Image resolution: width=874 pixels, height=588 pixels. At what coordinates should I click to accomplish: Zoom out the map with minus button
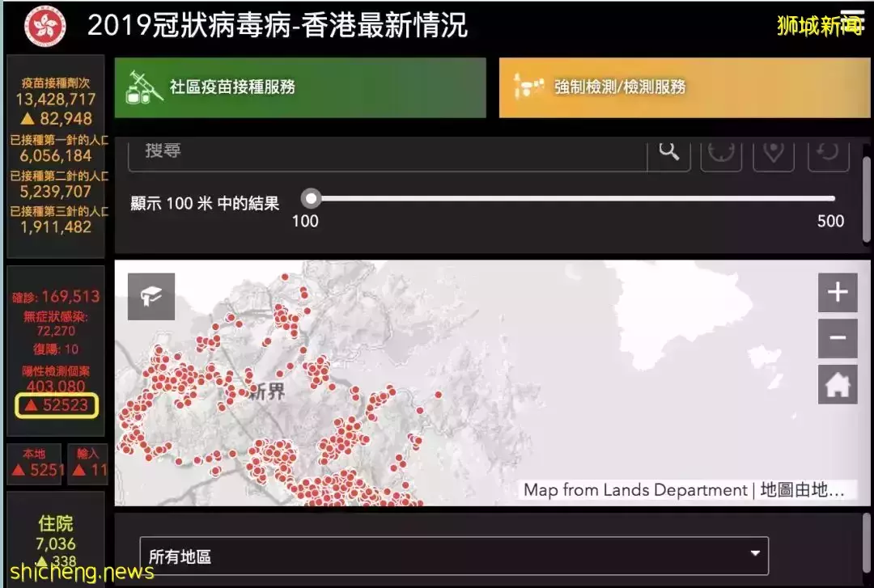(x=837, y=338)
